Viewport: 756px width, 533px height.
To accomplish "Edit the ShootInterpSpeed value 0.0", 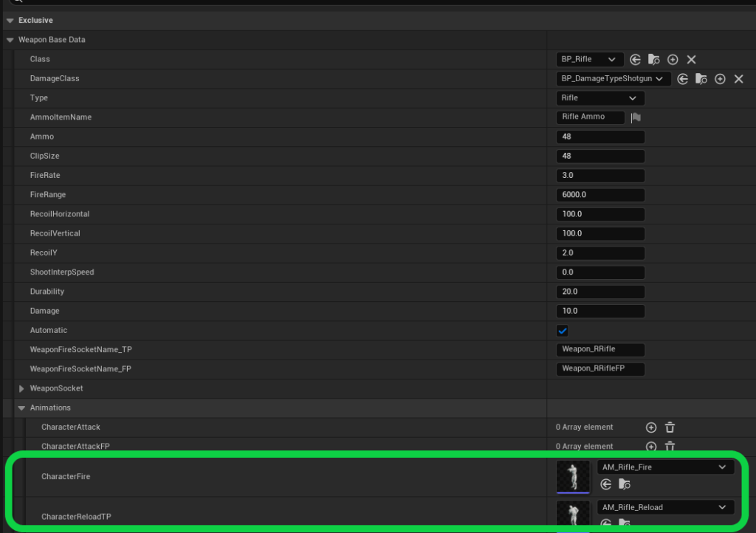I will (600, 272).
